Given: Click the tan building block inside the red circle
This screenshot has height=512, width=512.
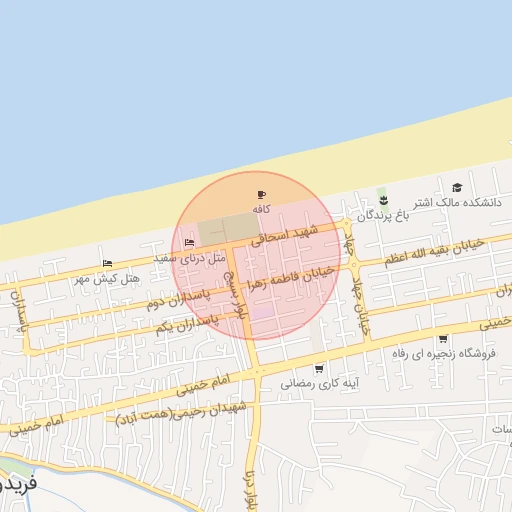Looking at the screenshot, I should pyautogui.click(x=229, y=229).
